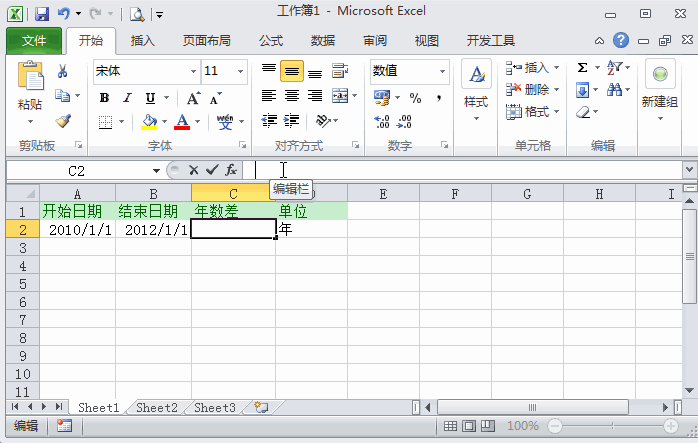This screenshot has height=443, width=698.
Task: Open Print Preview from quick access toolbar
Action: (137, 14)
